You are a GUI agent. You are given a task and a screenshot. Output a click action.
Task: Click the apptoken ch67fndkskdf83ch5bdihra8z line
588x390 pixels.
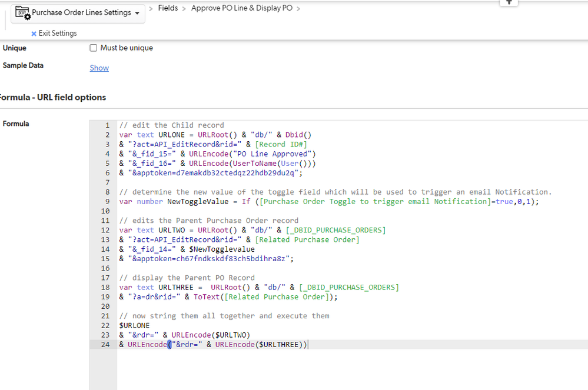207,259
